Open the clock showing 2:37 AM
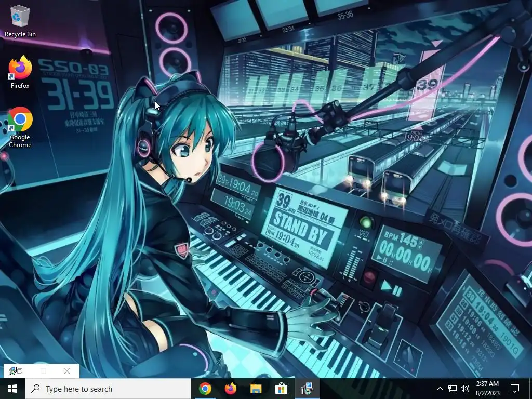Screen dimensions: 532x399 click(x=487, y=389)
